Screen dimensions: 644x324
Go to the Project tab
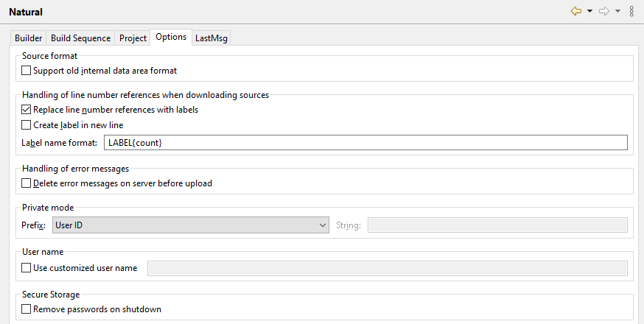133,38
